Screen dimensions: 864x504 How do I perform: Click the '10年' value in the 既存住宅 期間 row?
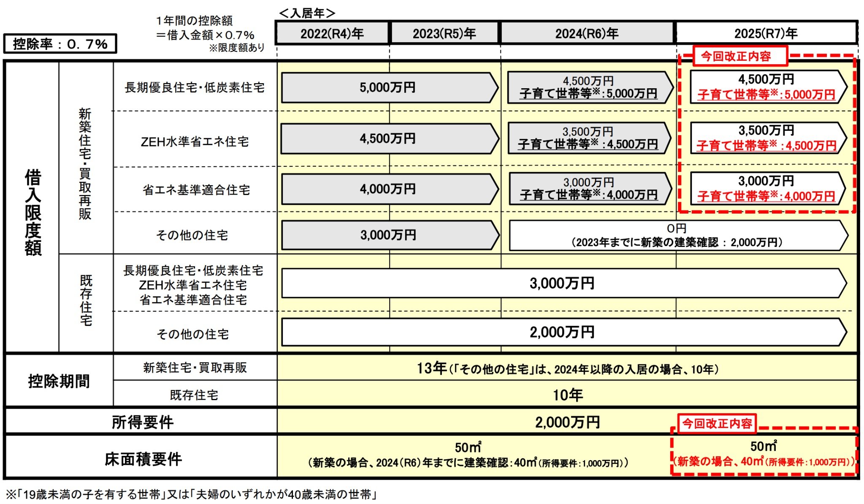[568, 395]
